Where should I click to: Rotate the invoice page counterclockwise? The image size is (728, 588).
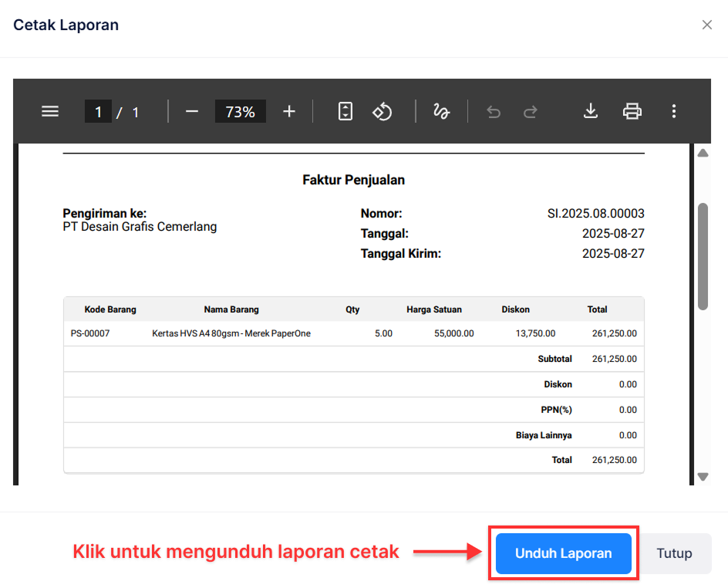point(383,111)
